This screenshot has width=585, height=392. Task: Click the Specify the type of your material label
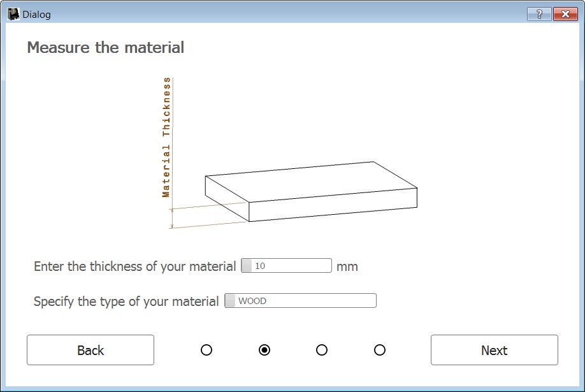(x=126, y=301)
